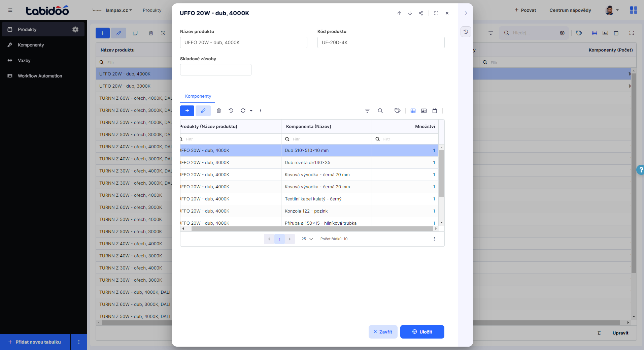Delete the selected component with trash icon

point(219,110)
